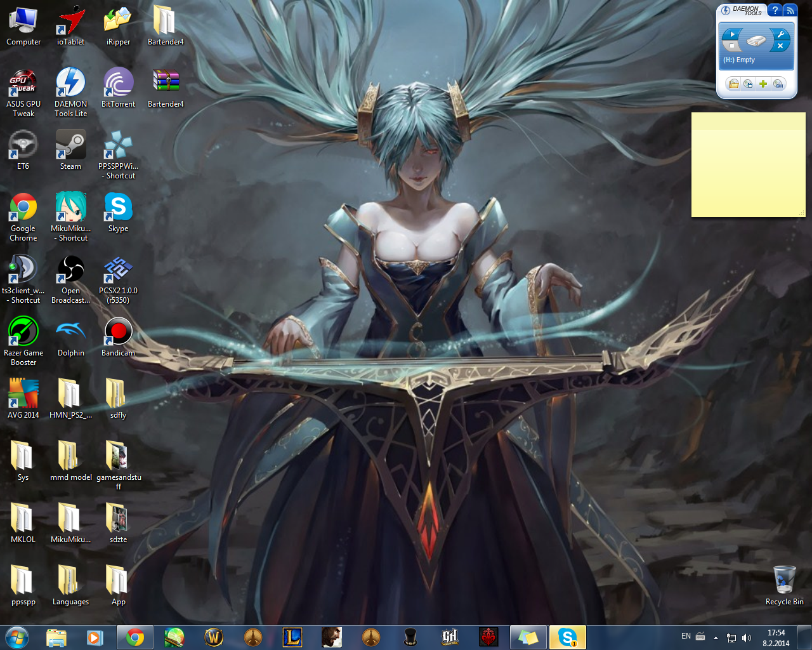This screenshot has width=812, height=650.
Task: Open the Sys folder
Action: tap(23, 461)
